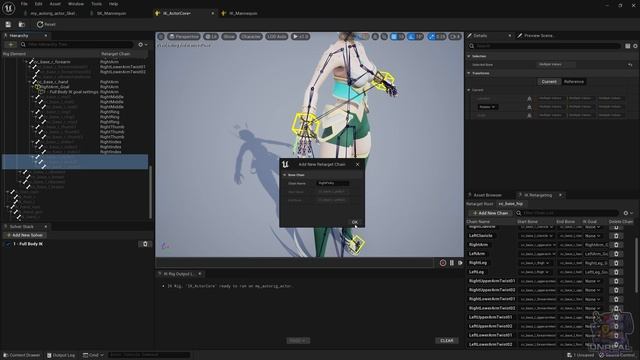Delete the RightLeg retarget chain
Viewport: 640px width, 360px height.
(616, 263)
